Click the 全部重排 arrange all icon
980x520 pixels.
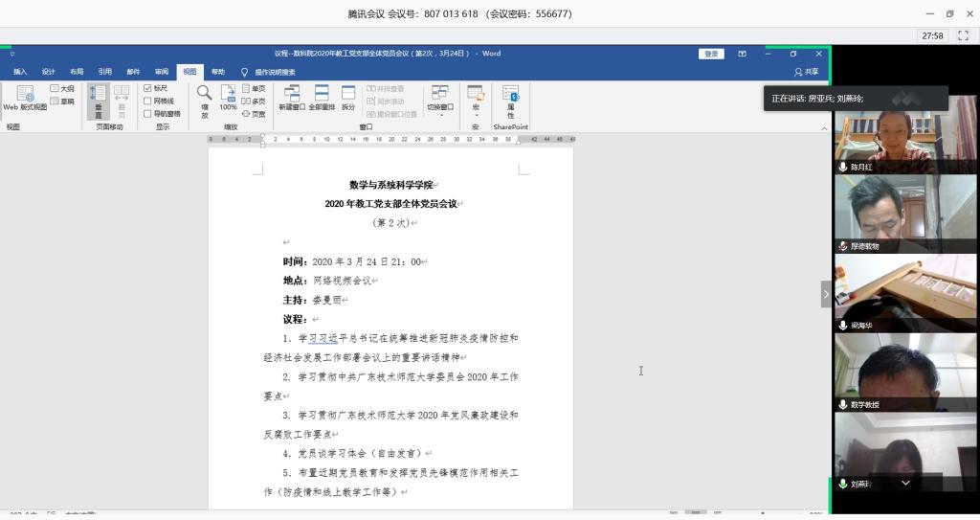[322, 97]
